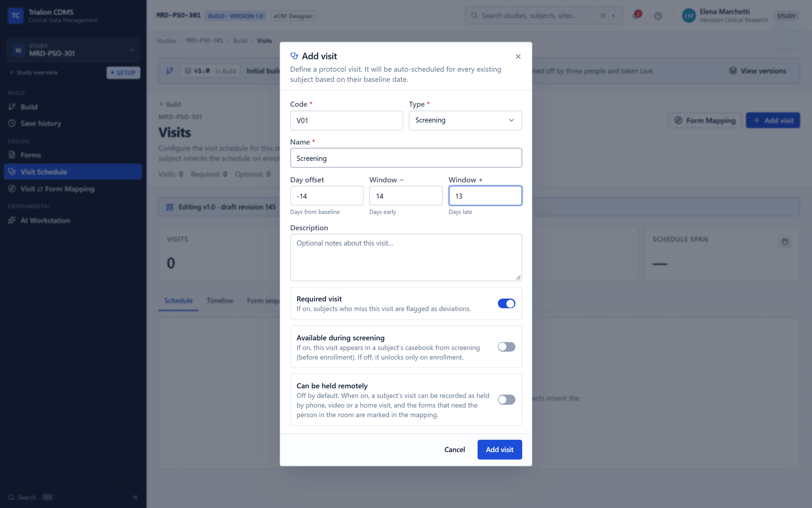
Task: Open View versions in background page
Action: coord(757,71)
